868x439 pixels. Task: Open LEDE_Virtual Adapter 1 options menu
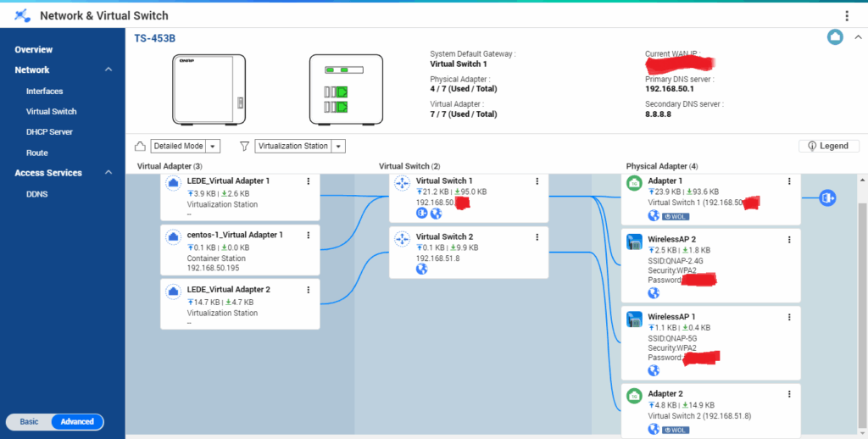click(309, 181)
